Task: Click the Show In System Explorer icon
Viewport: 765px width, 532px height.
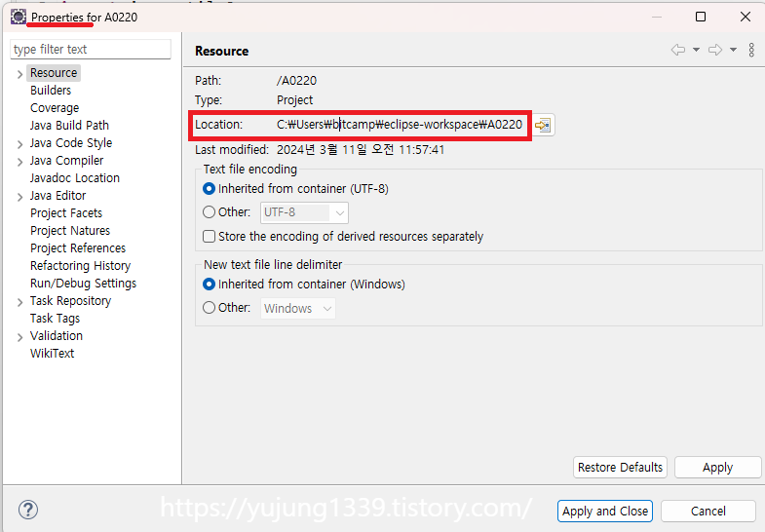Action: click(543, 126)
